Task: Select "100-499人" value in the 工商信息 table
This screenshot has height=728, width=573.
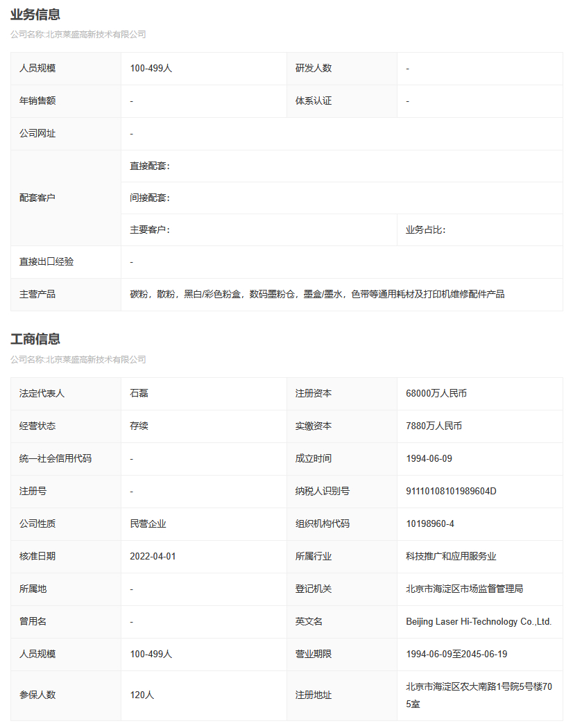Action: 151,655
